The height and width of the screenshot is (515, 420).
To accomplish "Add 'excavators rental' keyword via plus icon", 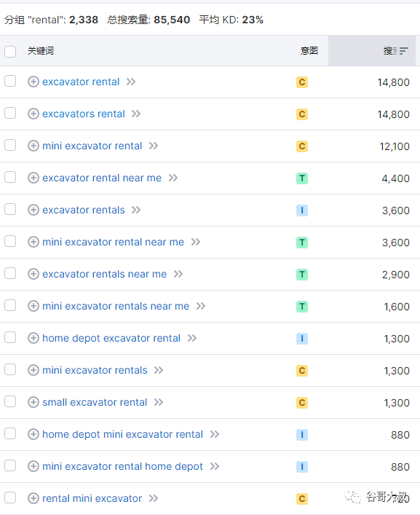I will 33,114.
